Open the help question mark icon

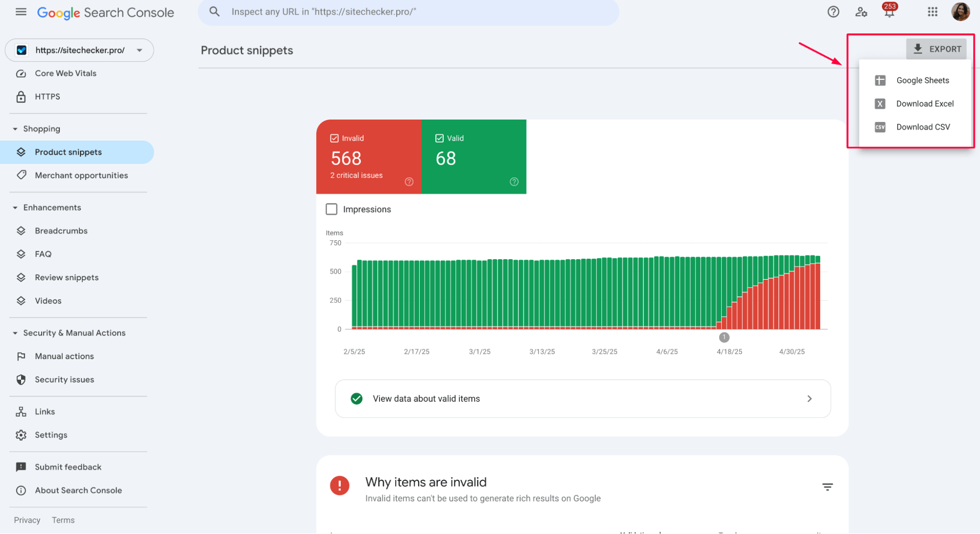point(833,12)
